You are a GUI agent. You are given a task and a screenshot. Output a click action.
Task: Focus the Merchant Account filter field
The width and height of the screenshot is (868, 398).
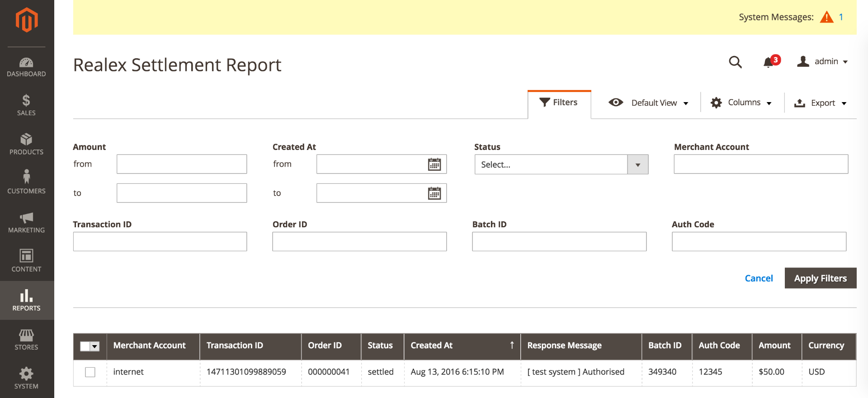pyautogui.click(x=761, y=164)
